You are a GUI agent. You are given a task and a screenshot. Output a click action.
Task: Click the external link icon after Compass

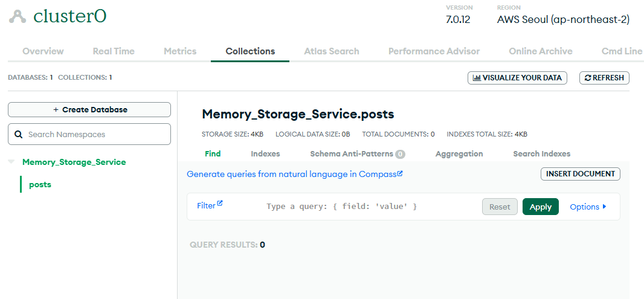400,174
